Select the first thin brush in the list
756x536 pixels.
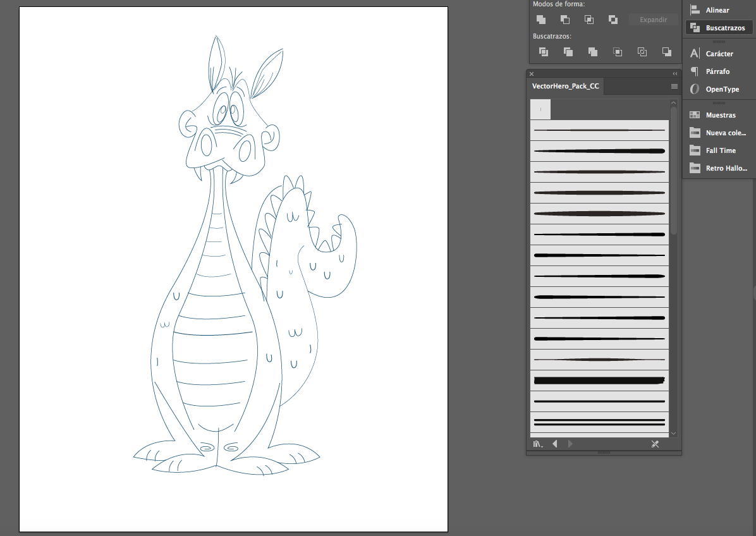pos(599,130)
